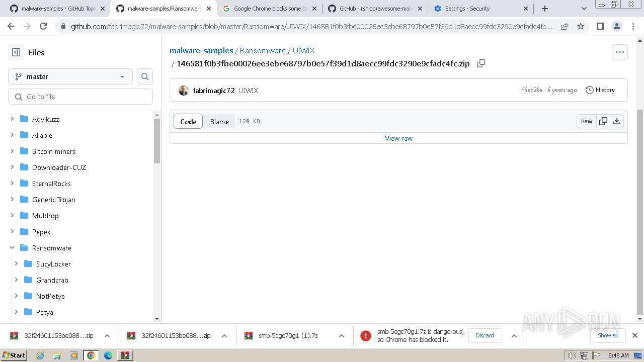
Task: Open commit History link
Action: click(x=600, y=90)
